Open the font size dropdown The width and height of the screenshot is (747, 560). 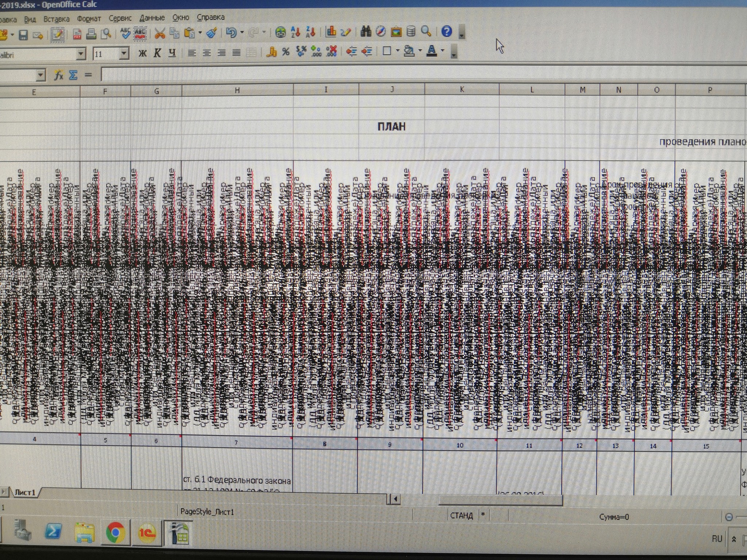click(124, 54)
